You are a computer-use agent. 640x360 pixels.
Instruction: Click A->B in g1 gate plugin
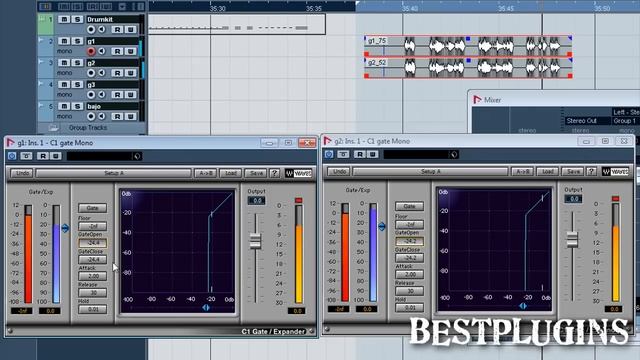coord(205,173)
